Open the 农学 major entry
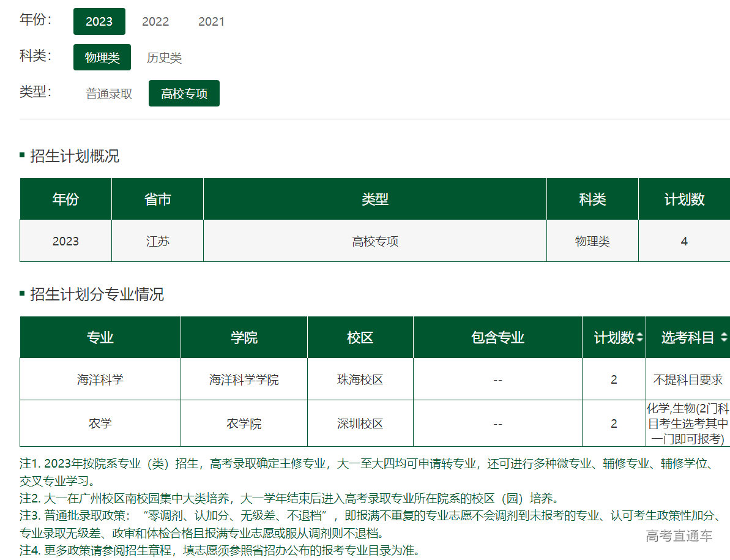The image size is (730, 560). (100, 424)
